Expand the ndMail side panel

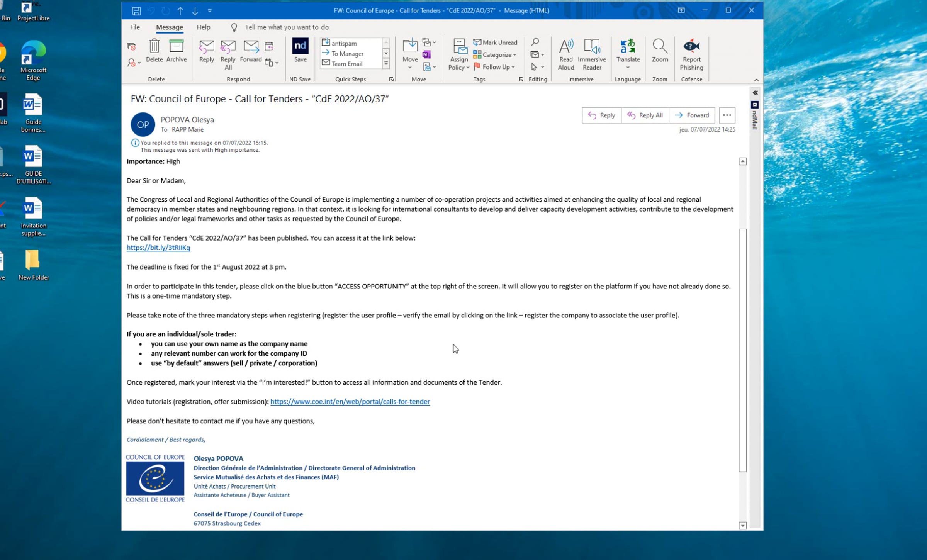coord(755,93)
